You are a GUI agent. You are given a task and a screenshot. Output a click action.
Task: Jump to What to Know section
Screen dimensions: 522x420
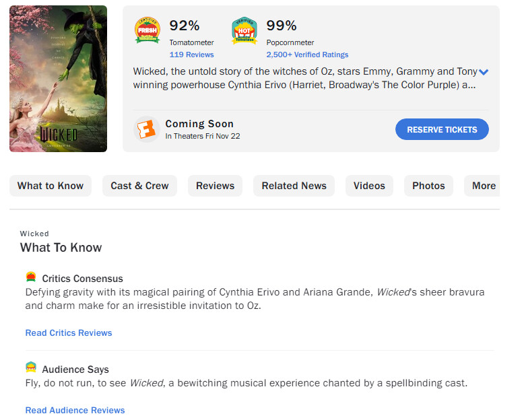[51, 186]
